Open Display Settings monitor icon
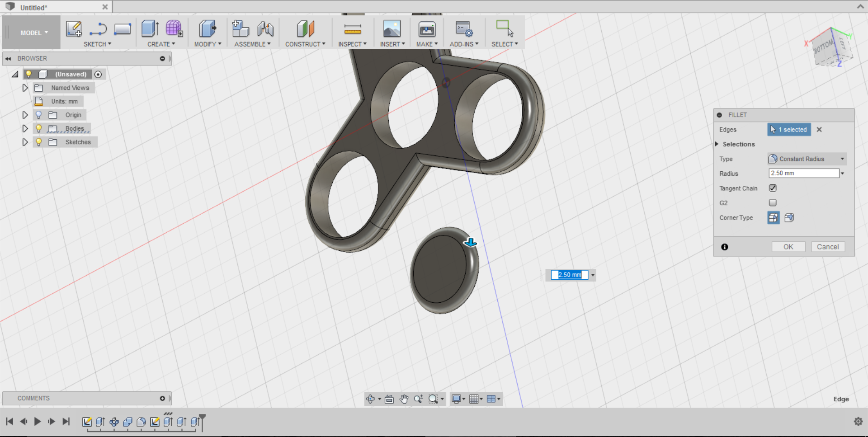 pyautogui.click(x=456, y=399)
